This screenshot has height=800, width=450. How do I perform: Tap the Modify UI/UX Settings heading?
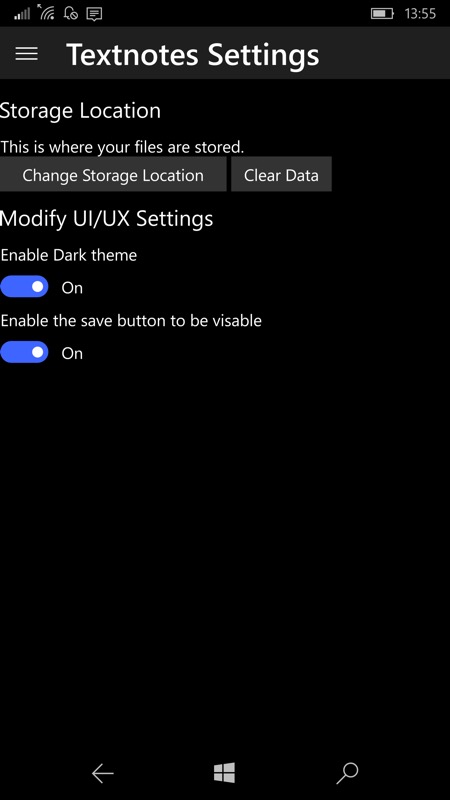tap(106, 219)
